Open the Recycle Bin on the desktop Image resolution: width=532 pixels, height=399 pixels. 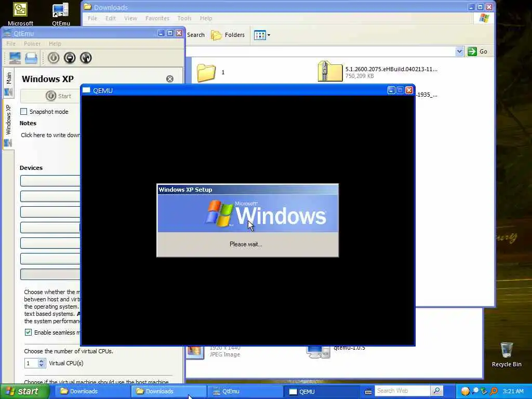pyautogui.click(x=507, y=354)
